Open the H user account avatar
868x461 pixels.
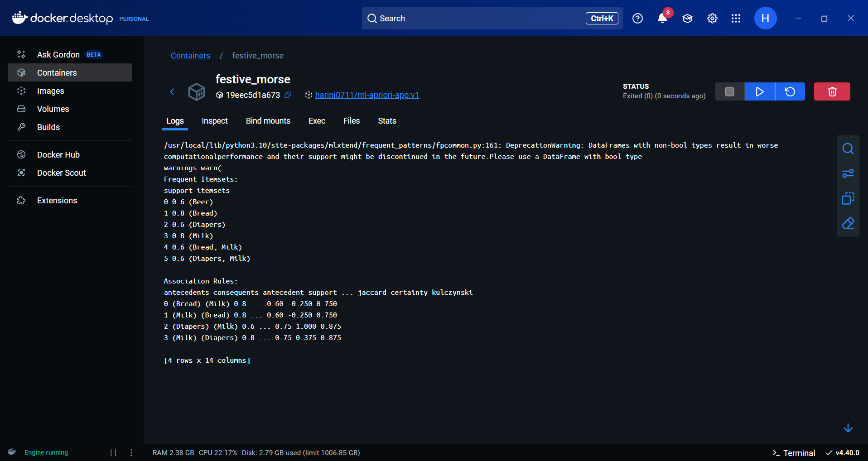pos(765,18)
